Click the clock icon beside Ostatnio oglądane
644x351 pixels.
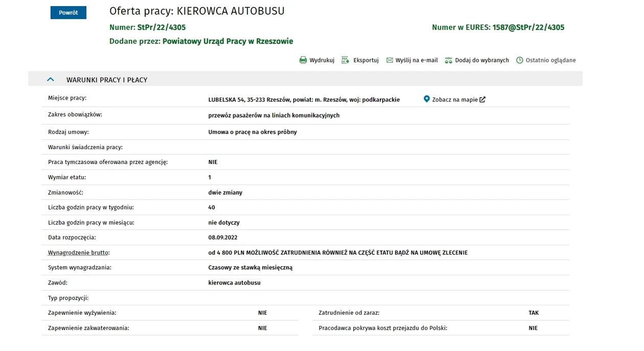520,60
